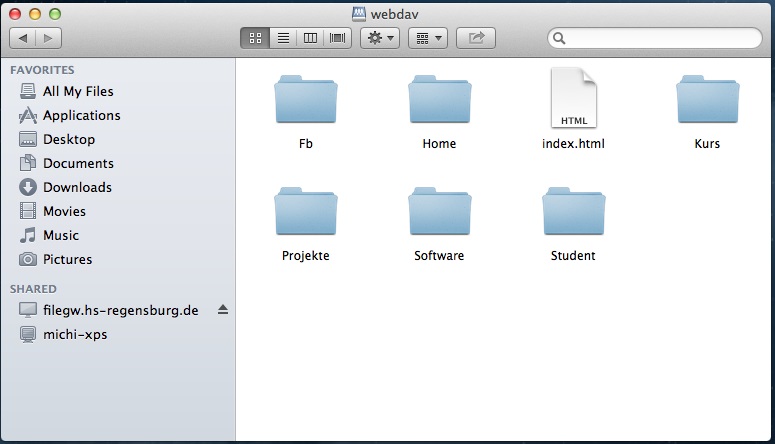775x444 pixels.
Task: Click the Projekte folder name label
Action: (x=305, y=256)
